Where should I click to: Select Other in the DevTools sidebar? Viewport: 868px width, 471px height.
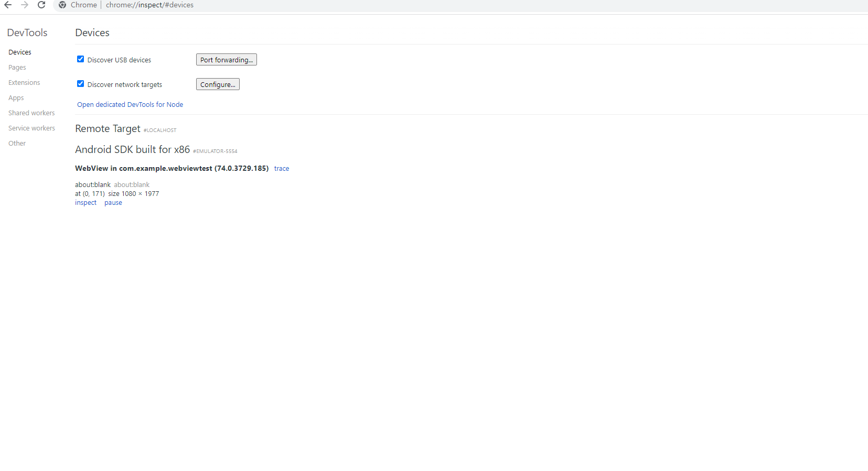17,144
